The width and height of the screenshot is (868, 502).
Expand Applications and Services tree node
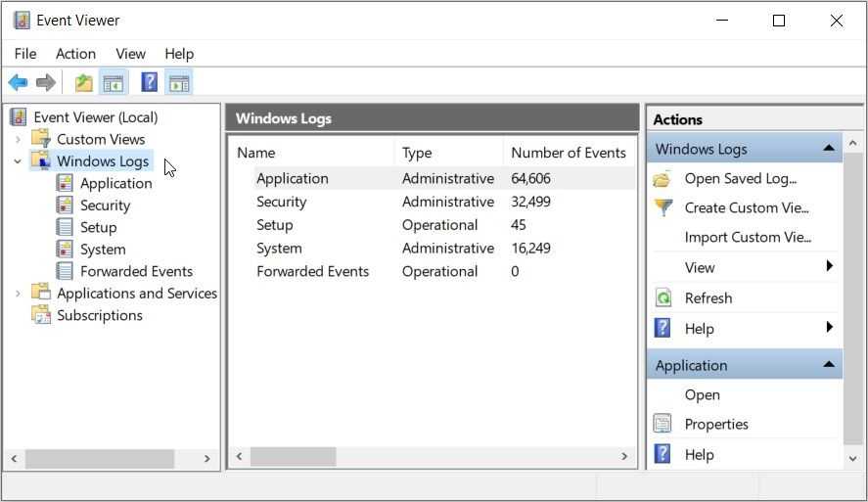click(x=18, y=294)
